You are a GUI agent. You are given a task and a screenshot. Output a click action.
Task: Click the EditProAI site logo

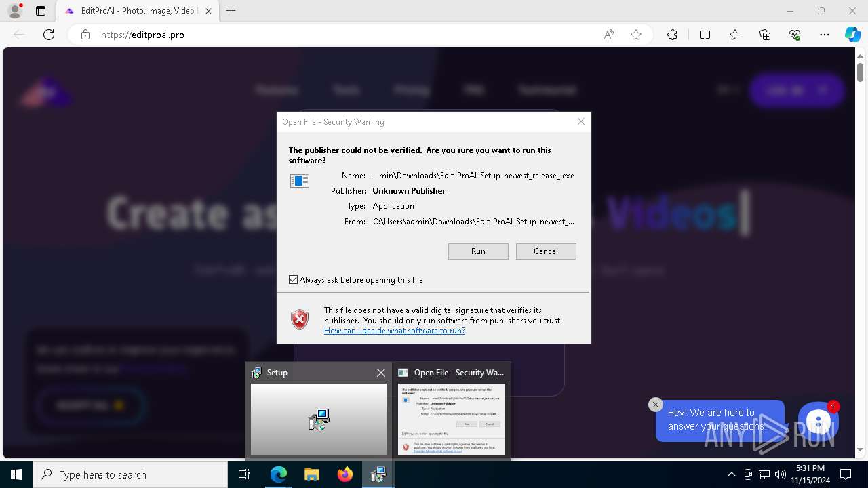[46, 91]
